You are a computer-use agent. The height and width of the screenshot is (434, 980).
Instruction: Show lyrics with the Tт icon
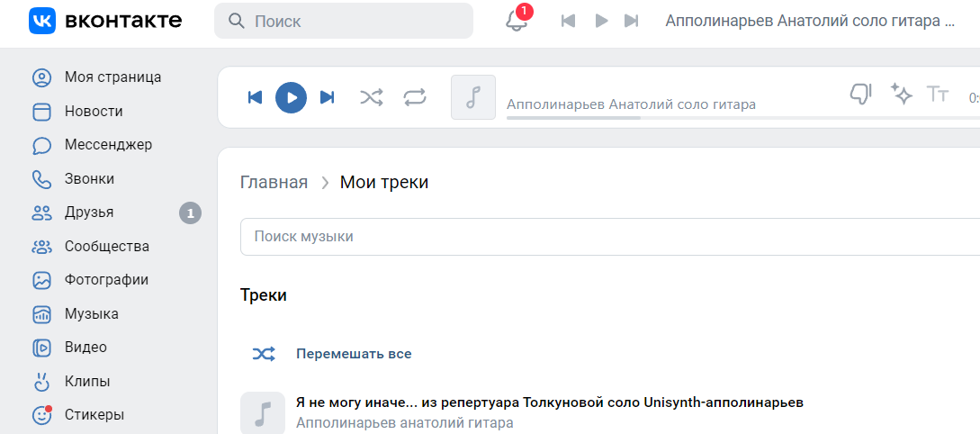click(x=938, y=95)
